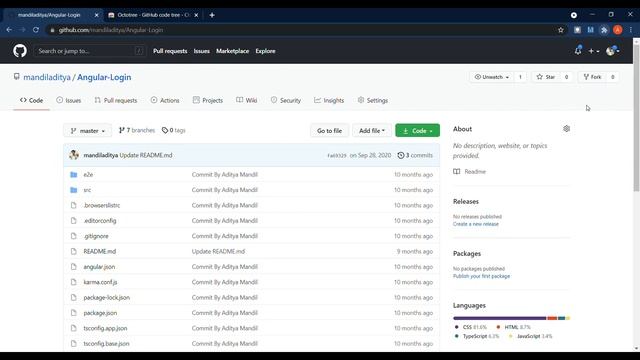640x360 pixels.
Task: Close the Octotree browser tab
Action: pyautogui.click(x=196, y=15)
